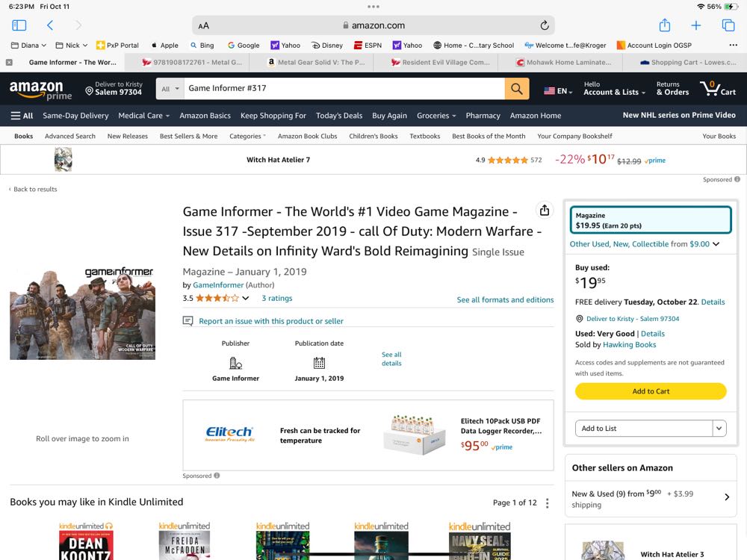Expand Other Used, New, Collectible offers
This screenshot has width=747, height=560.
[x=644, y=244]
